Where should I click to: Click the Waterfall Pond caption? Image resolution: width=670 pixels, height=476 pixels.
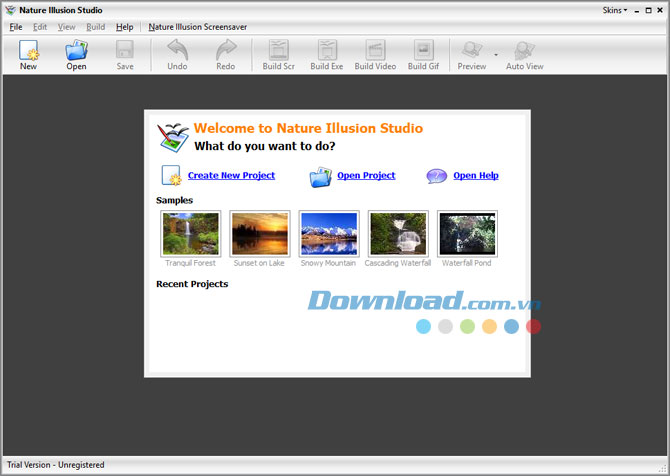point(467,263)
